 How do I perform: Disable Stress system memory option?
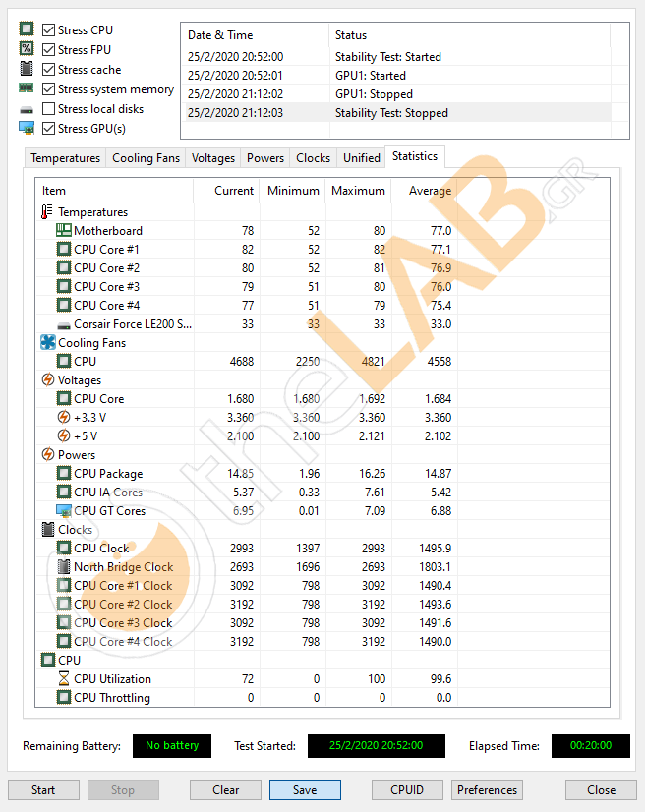[x=48, y=89]
